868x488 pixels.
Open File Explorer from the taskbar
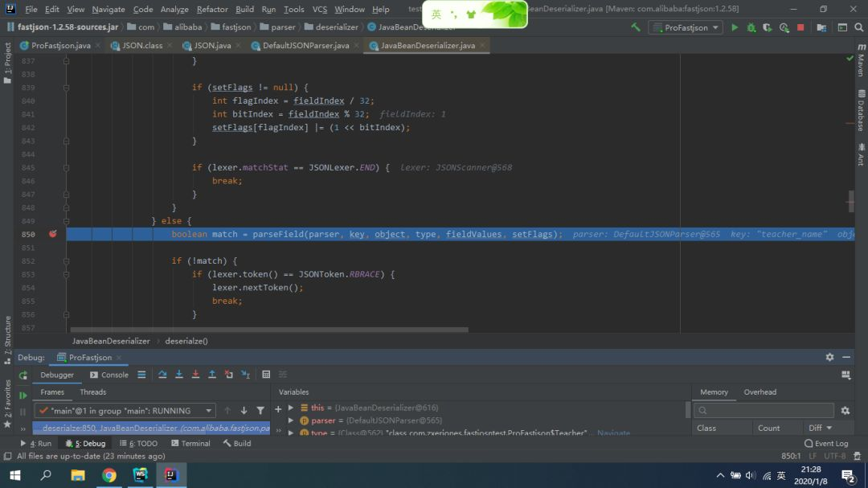click(x=78, y=475)
